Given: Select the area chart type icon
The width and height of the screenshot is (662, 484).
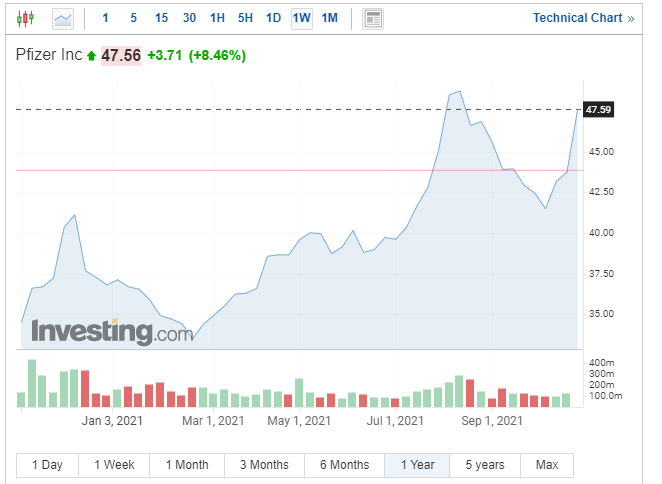Looking at the screenshot, I should (x=63, y=19).
